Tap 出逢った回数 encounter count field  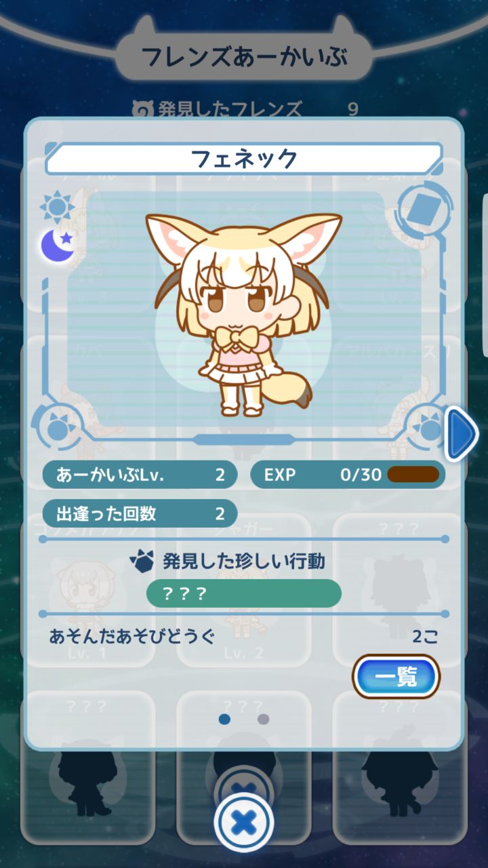(140, 513)
